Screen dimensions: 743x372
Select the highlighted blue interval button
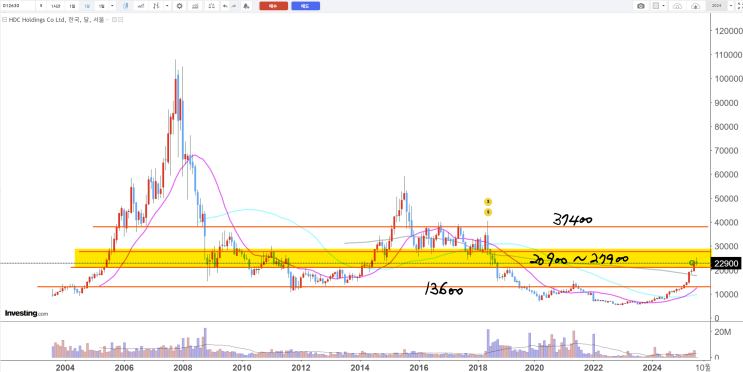coord(87,6)
